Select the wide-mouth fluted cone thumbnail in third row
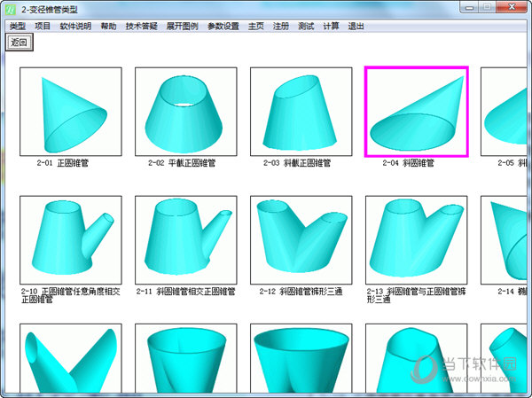The width and height of the screenshot is (532, 398). point(301,359)
